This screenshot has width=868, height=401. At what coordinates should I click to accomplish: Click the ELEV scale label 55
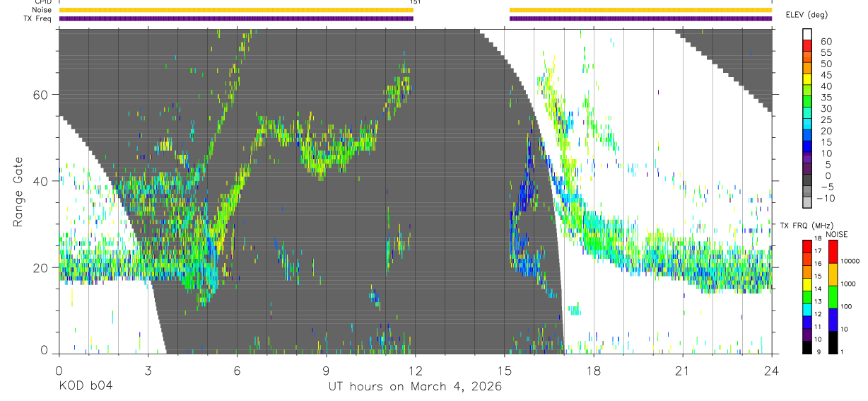tap(826, 52)
